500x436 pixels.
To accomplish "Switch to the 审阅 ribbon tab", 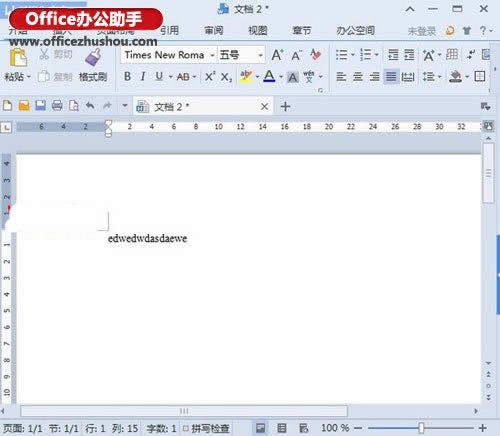I will tap(214, 31).
